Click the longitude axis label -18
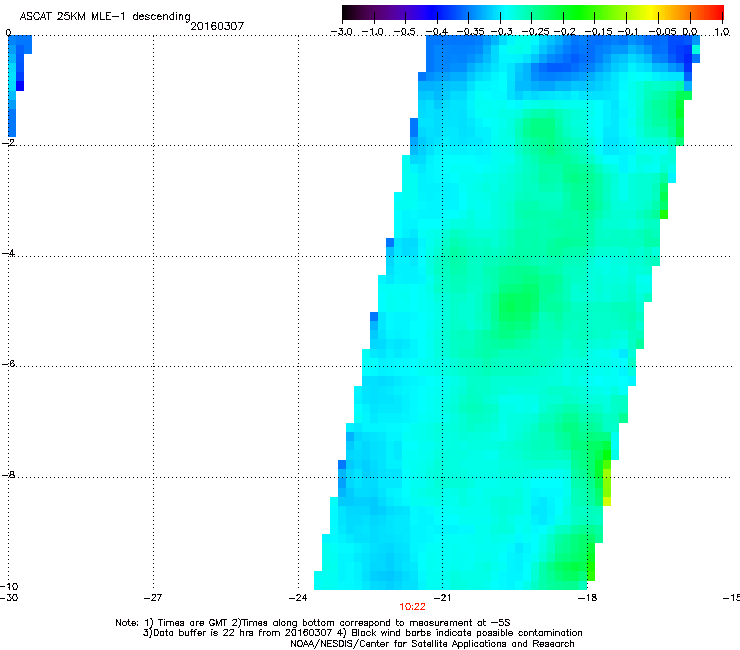Viewport: 740px width, 650px height. (x=587, y=598)
